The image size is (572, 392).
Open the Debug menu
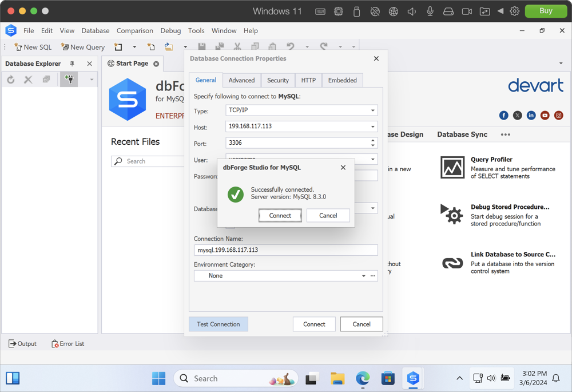(170, 31)
